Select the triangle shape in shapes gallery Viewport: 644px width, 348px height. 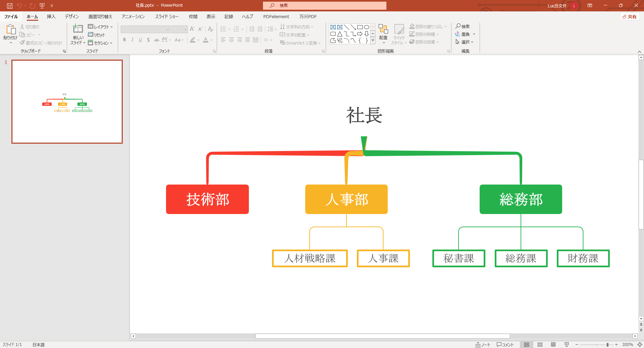coord(339,34)
